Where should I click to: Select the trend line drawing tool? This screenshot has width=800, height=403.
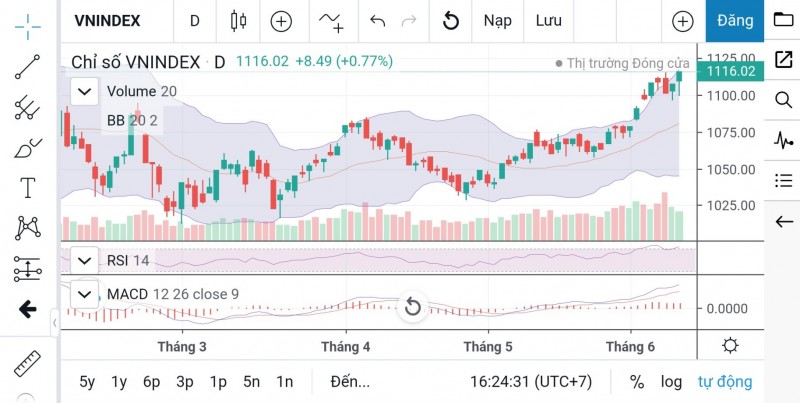[28, 66]
